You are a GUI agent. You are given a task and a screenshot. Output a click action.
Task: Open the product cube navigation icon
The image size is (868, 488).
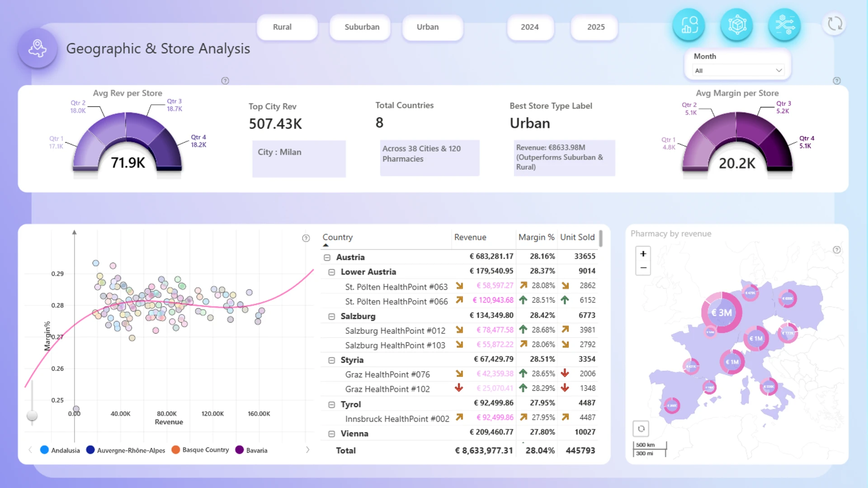point(737,25)
